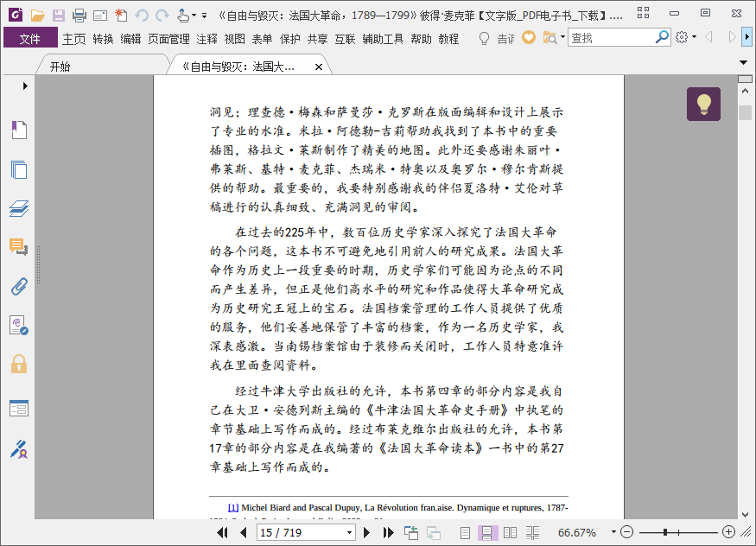Screen dimensions: 756x546
Task: Toggle continuous page view mode
Action: 487,532
